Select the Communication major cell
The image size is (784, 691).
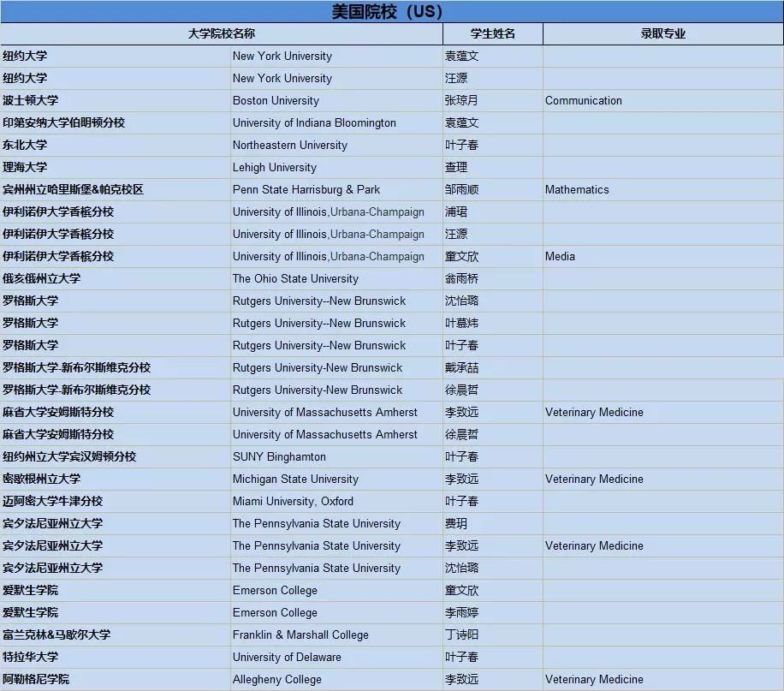[663, 100]
